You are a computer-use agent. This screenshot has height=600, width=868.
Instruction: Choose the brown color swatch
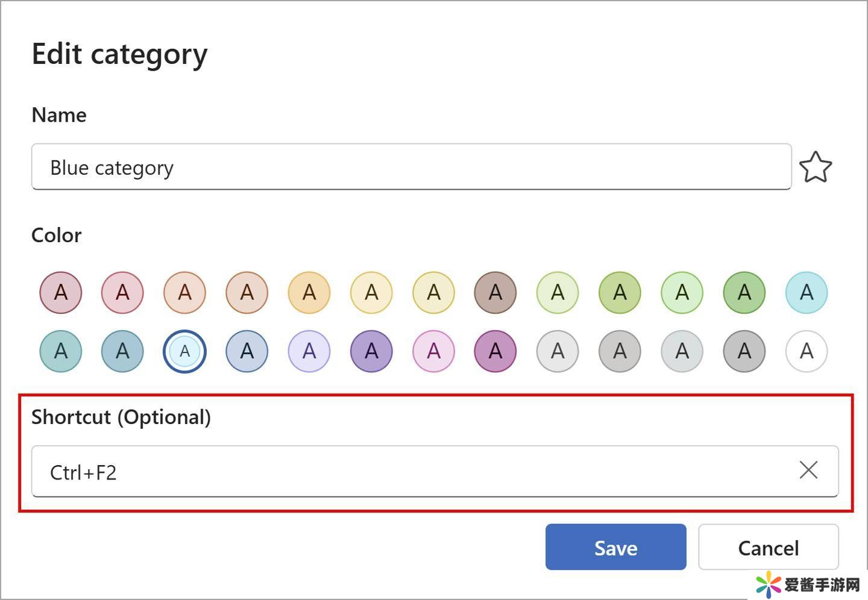[x=495, y=293]
